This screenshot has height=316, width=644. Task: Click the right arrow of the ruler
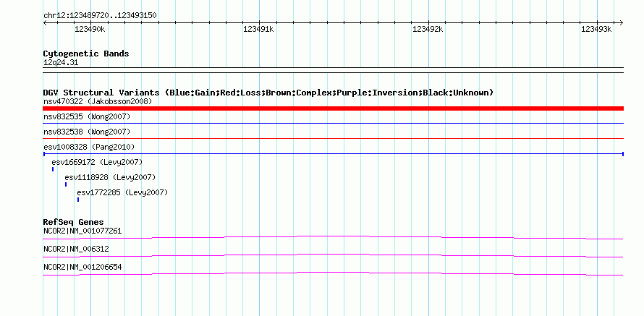621,22
